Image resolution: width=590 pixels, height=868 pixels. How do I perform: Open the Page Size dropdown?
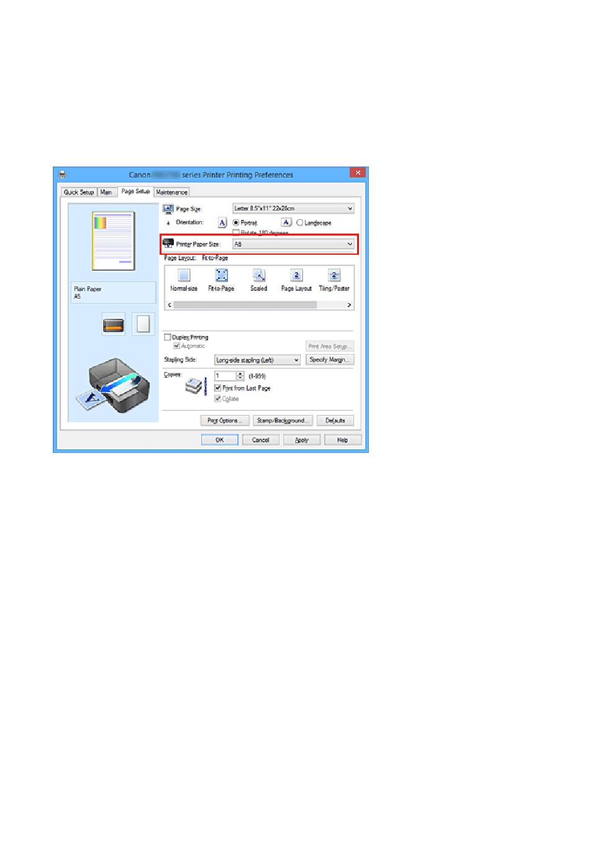click(x=293, y=209)
